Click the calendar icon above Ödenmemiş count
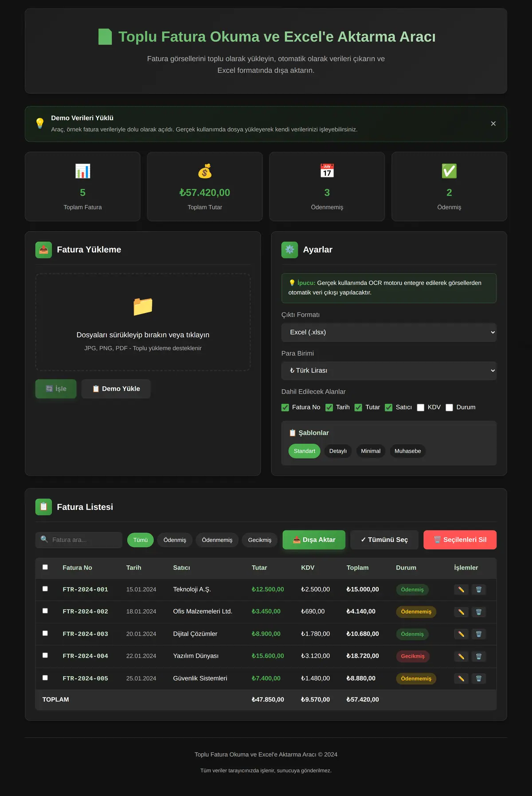 click(327, 171)
